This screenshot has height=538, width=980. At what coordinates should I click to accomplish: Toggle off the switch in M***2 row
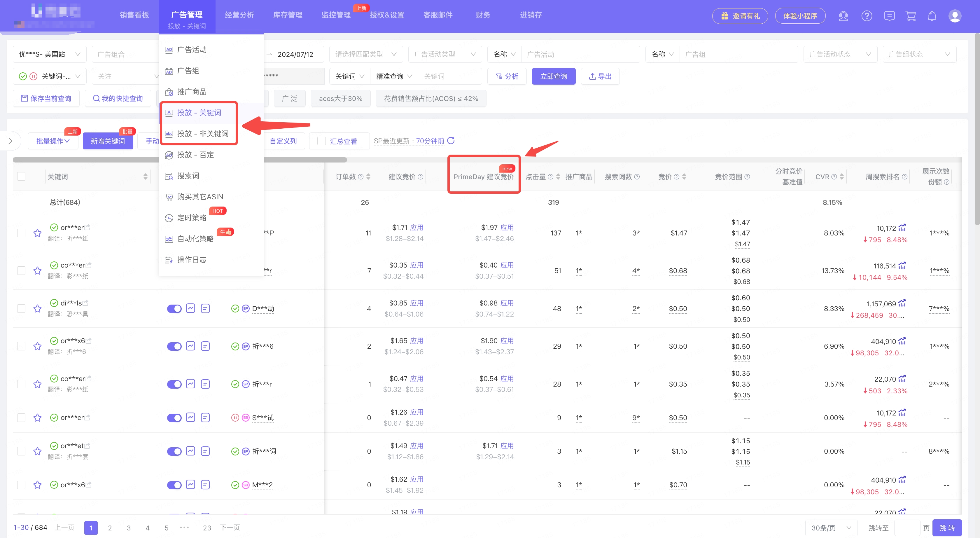click(x=174, y=485)
